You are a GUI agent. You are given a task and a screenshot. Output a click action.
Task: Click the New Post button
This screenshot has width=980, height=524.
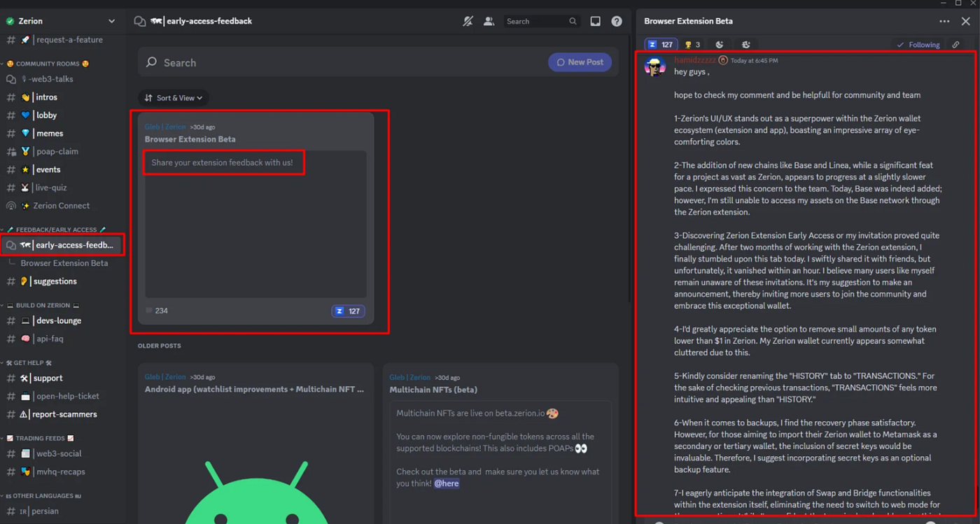point(580,62)
